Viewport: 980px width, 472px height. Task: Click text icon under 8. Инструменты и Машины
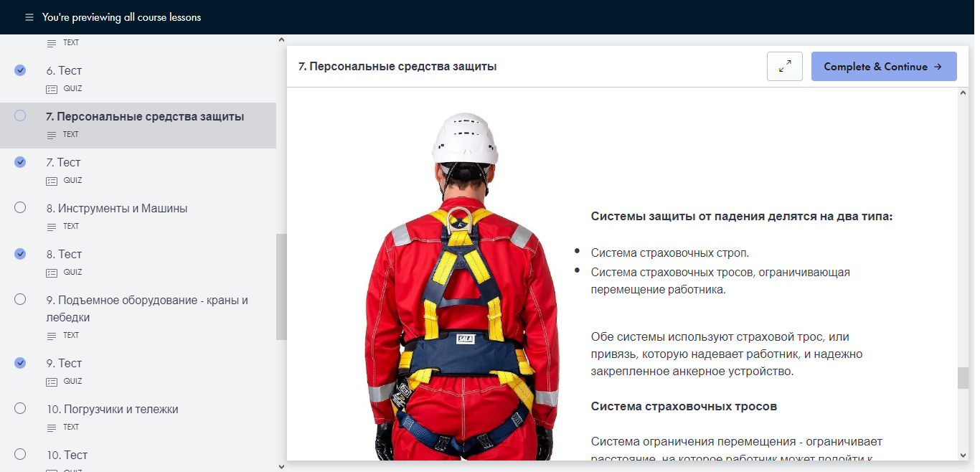coord(51,227)
